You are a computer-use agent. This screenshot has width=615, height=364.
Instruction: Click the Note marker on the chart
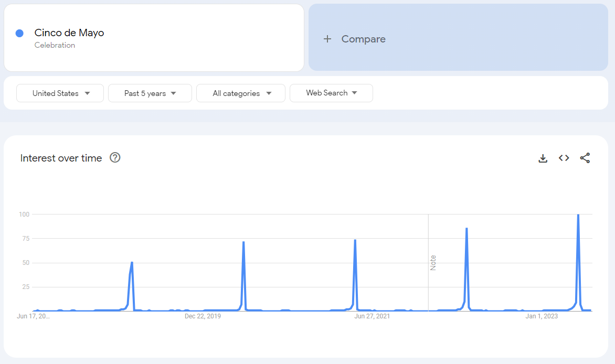[433, 263]
